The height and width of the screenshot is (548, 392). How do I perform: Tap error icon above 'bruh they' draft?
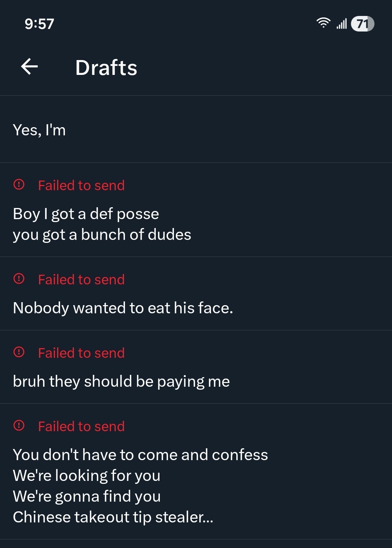(x=19, y=352)
